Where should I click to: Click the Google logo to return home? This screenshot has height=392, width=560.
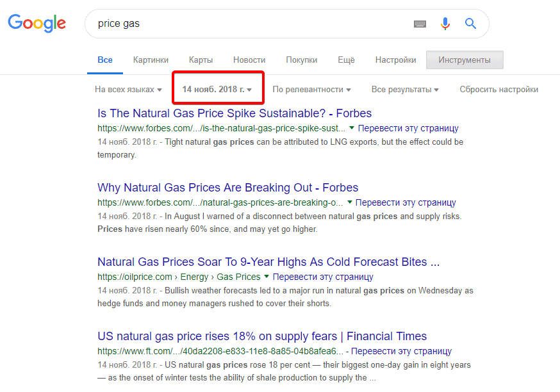point(37,24)
